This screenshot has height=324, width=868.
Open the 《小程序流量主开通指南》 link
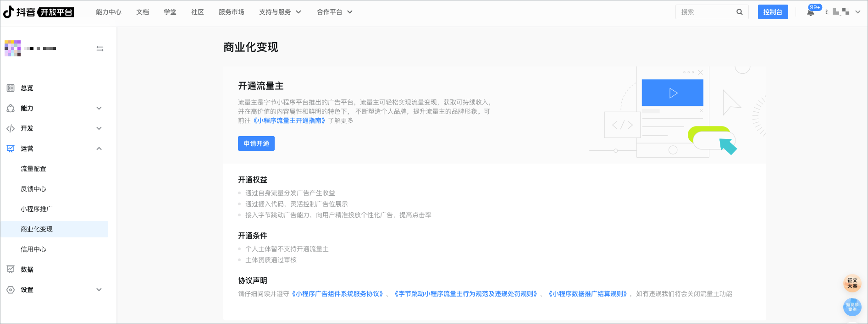(289, 121)
